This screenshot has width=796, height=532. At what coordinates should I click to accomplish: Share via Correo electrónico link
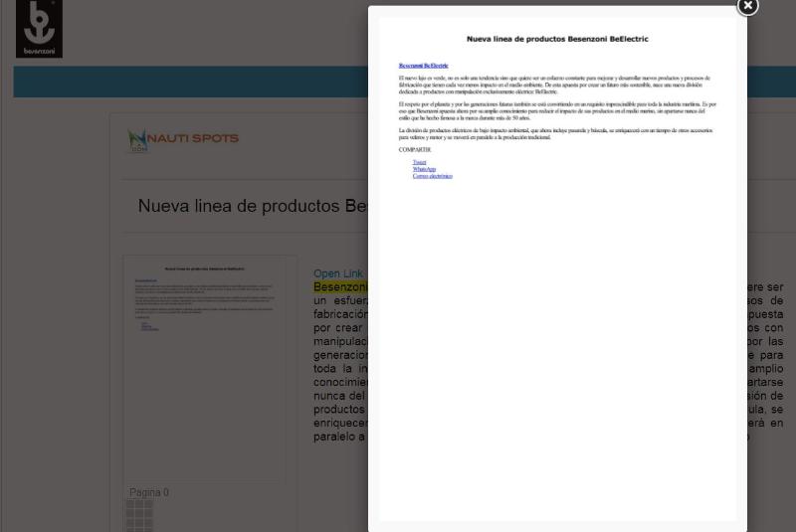point(432,176)
